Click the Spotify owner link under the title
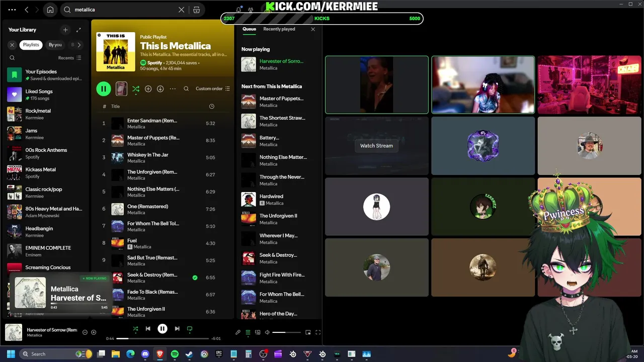Viewport: 644px width, 362px height. click(155, 63)
